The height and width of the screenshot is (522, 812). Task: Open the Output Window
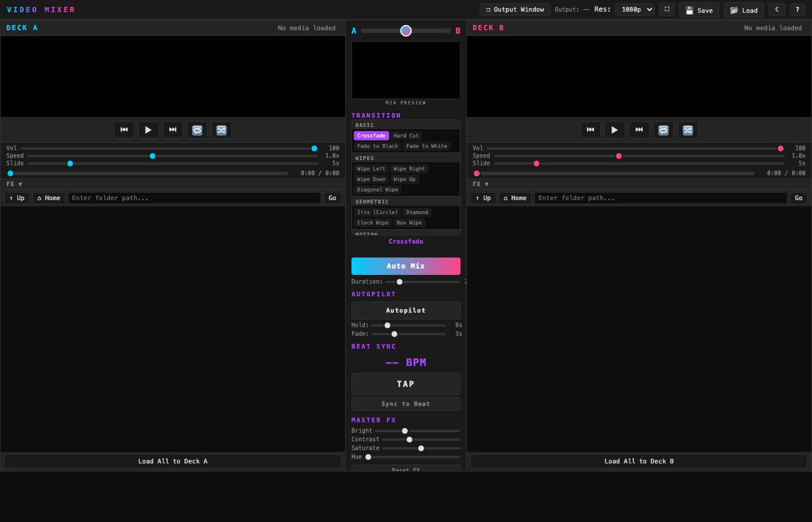click(514, 9)
